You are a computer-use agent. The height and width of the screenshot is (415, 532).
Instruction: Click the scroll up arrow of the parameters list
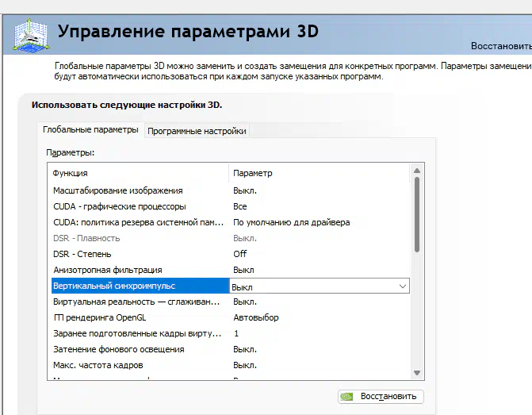[x=417, y=170]
